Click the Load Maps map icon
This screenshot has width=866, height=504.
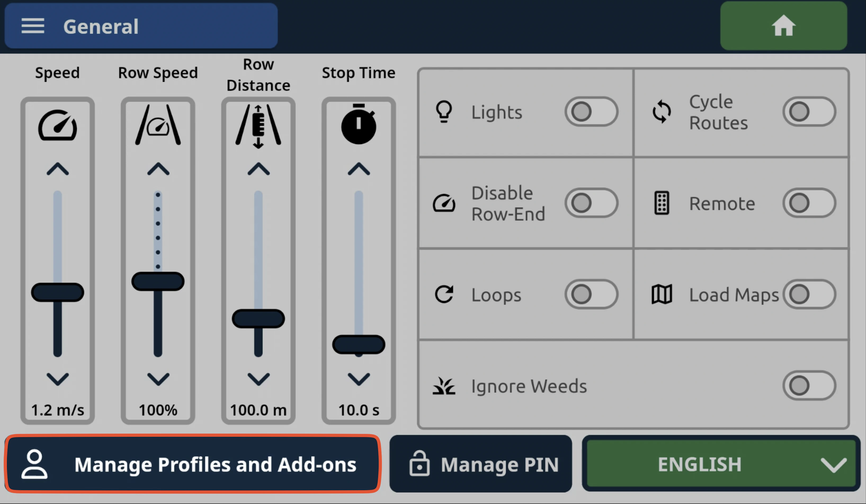[662, 294]
